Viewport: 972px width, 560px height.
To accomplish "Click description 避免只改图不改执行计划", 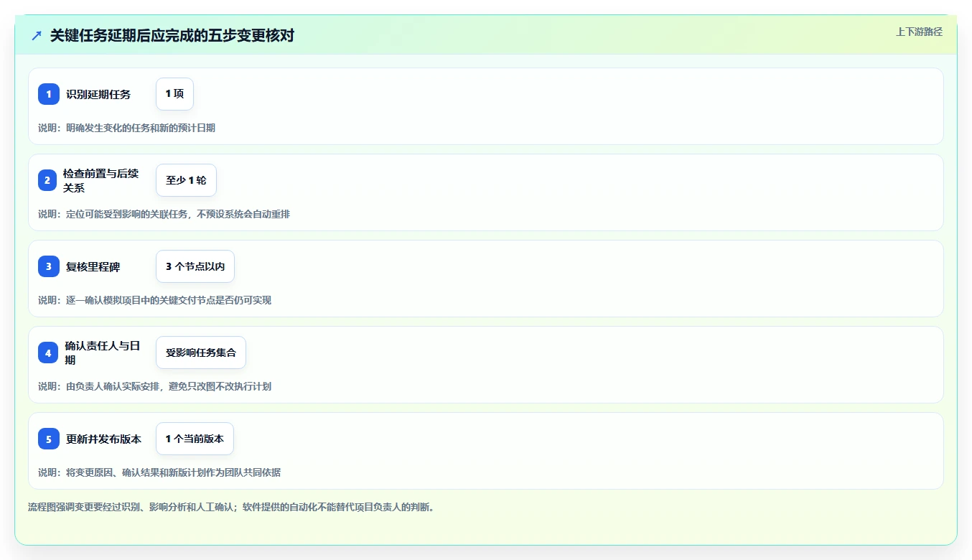I will [x=154, y=386].
